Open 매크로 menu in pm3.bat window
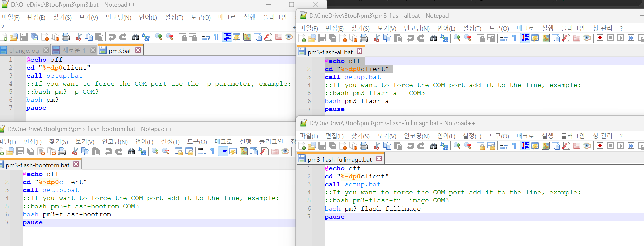This screenshot has height=246, width=644. click(227, 17)
